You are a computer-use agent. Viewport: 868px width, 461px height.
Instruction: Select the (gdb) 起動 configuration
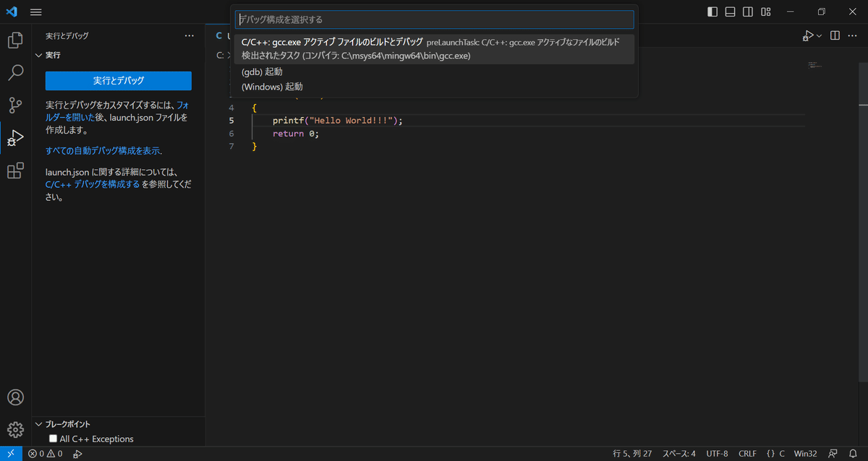[x=262, y=72]
